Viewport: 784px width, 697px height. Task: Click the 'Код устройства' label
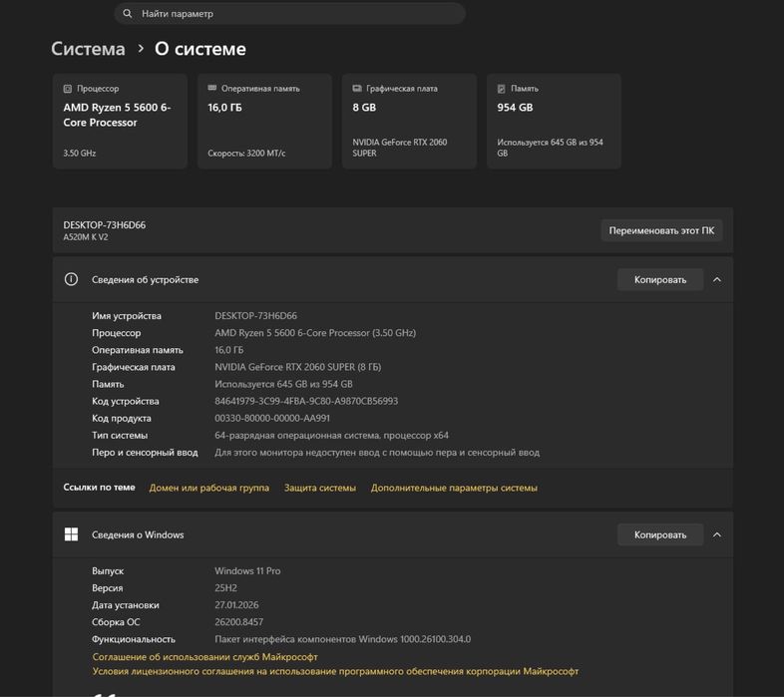pos(125,401)
